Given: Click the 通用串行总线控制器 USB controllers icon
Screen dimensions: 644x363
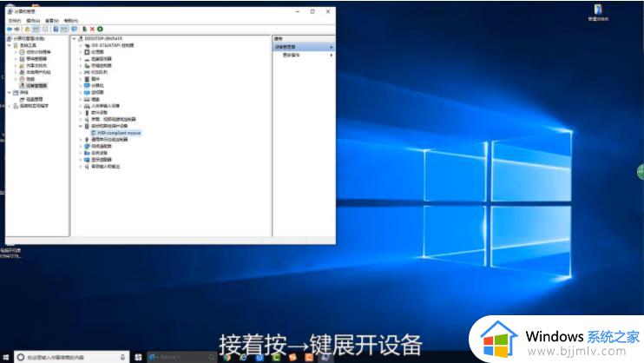Looking at the screenshot, I should (x=87, y=139).
